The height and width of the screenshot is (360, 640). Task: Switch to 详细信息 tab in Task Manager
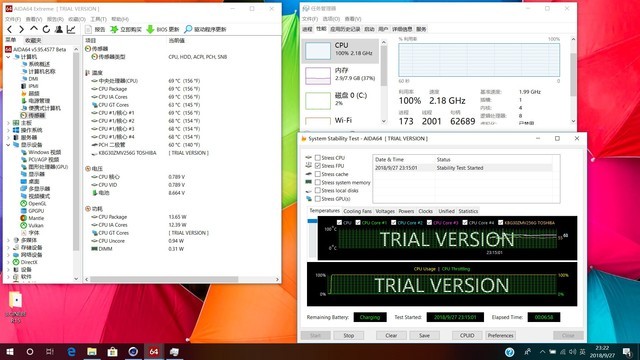coord(402,29)
